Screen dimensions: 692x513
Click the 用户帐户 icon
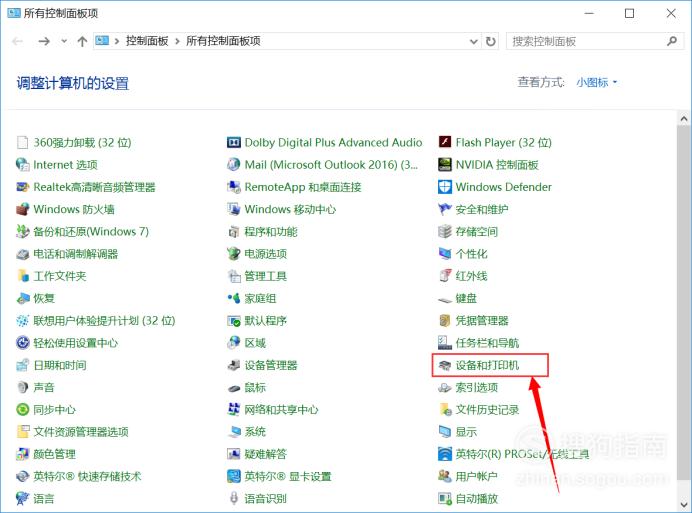click(x=445, y=476)
